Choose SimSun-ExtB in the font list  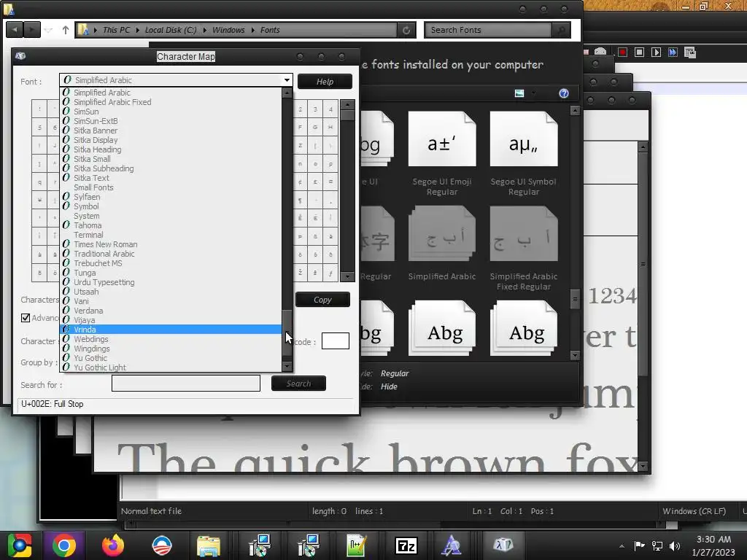click(171, 121)
